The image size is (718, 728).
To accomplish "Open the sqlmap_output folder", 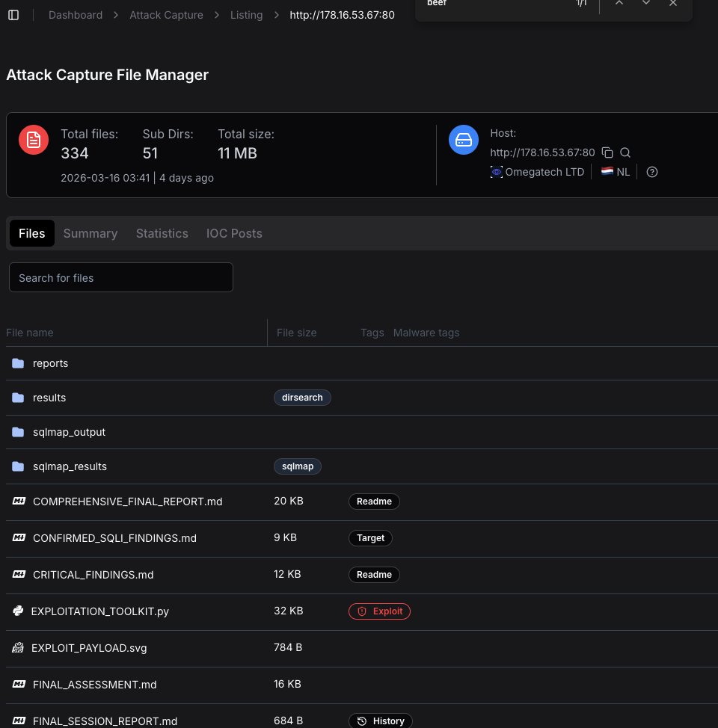I will coord(70,432).
